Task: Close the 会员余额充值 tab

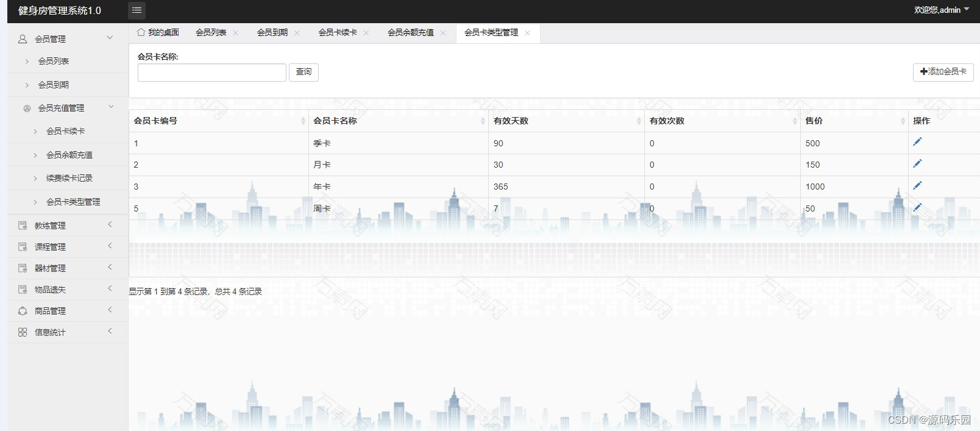Action: (x=443, y=33)
